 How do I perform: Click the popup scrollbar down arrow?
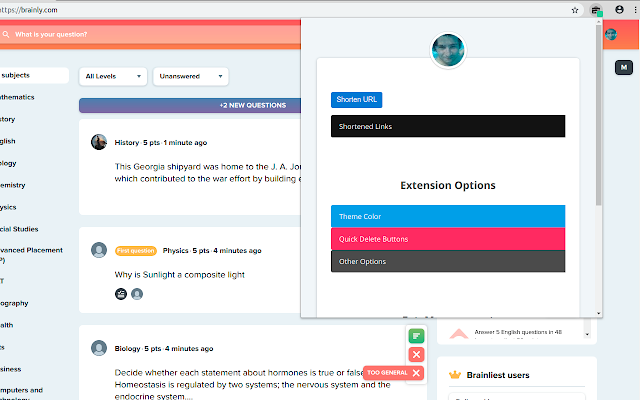pyautogui.click(x=598, y=313)
